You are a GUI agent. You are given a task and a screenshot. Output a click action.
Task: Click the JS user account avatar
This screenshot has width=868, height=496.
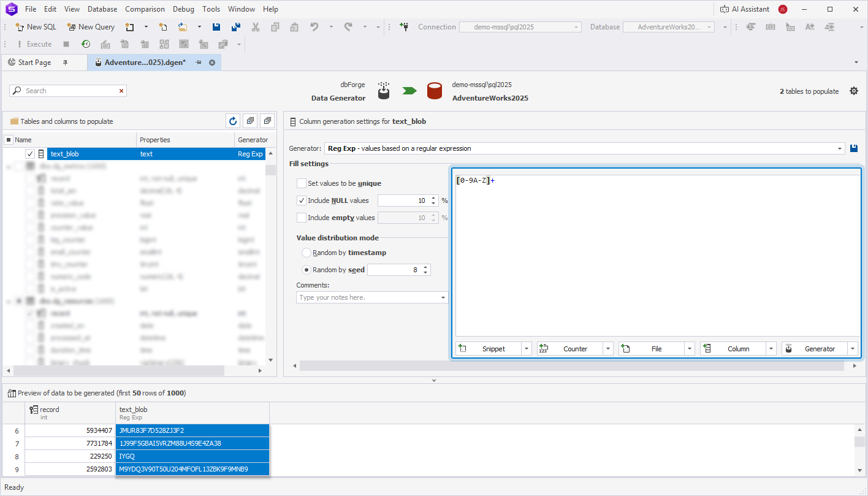[783, 9]
